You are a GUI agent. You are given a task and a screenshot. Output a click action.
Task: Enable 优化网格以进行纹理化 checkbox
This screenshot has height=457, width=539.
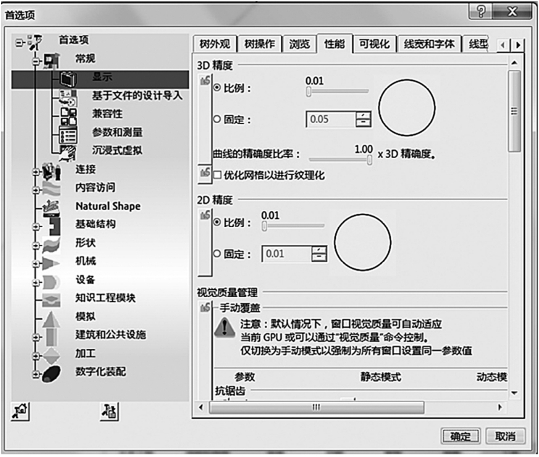pos(217,175)
